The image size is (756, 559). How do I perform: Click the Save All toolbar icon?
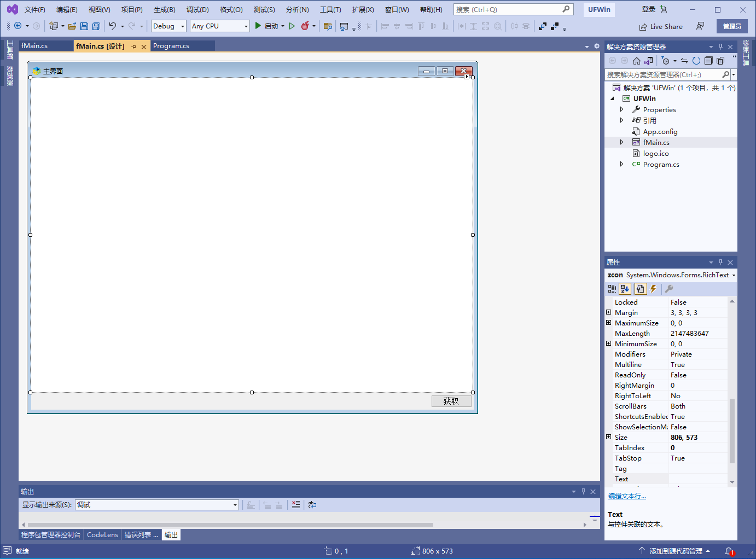[x=96, y=26]
